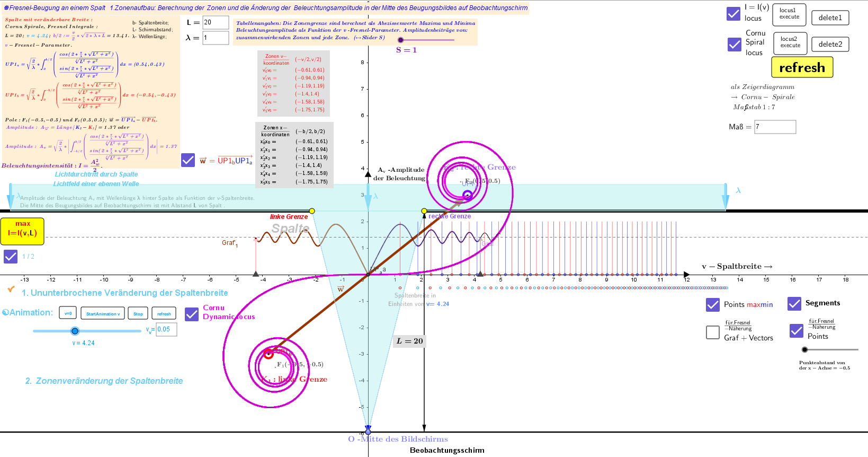
Task: Click the 'Lichtfeld einer ebenen Welle' text
Action: [x=96, y=183]
